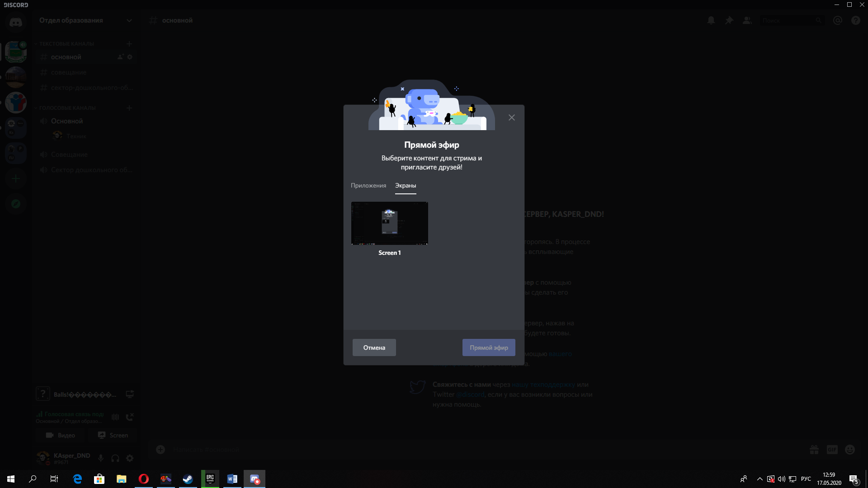Open emoji picker icon
The width and height of the screenshot is (868, 488).
(x=850, y=450)
